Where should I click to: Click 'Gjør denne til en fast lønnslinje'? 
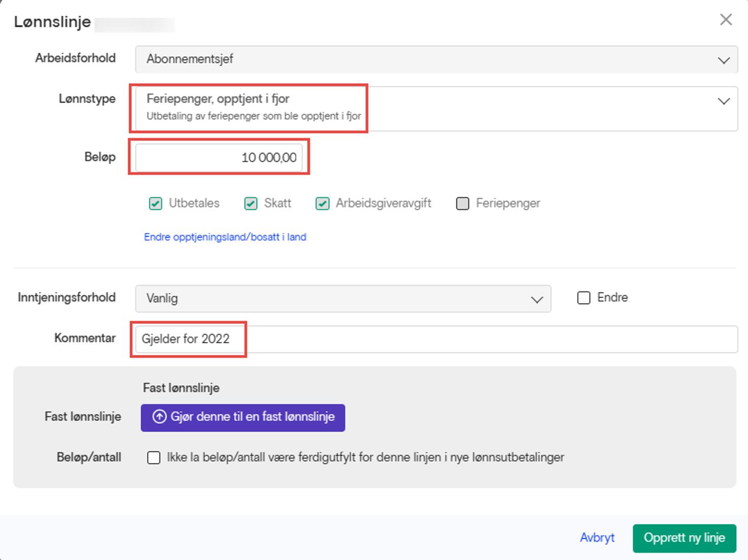[243, 417]
